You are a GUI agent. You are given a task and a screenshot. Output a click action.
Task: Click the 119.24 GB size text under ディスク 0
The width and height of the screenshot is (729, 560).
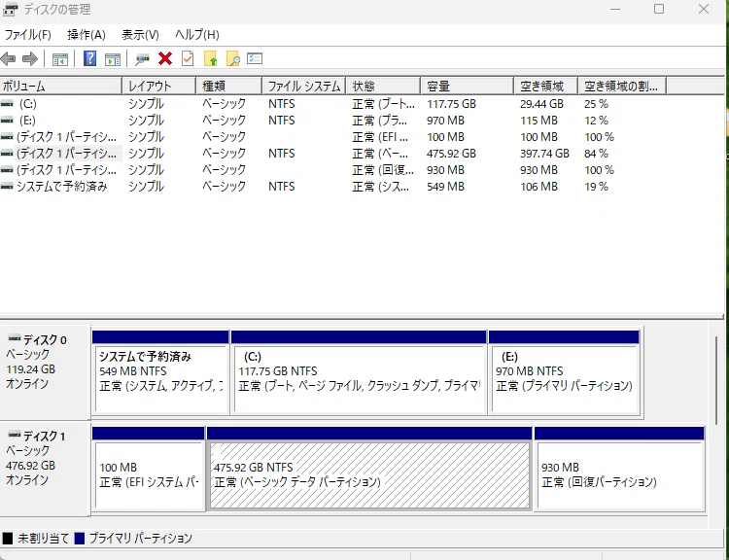click(31, 369)
